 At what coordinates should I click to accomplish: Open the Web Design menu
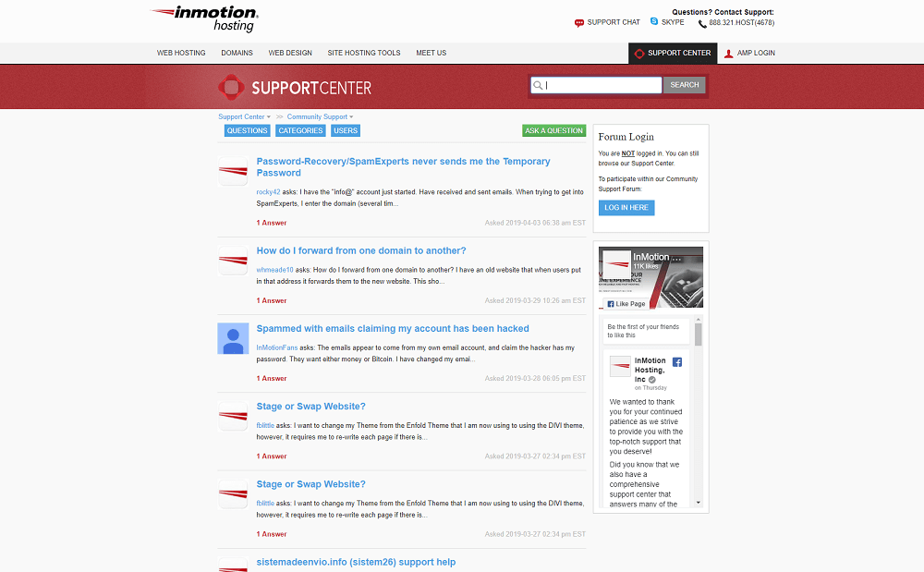pos(290,53)
